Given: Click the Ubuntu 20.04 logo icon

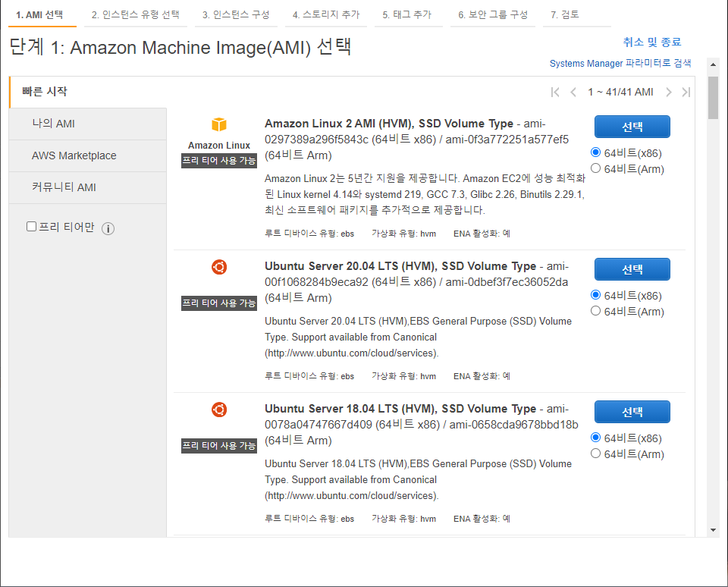Looking at the screenshot, I should click(x=219, y=267).
